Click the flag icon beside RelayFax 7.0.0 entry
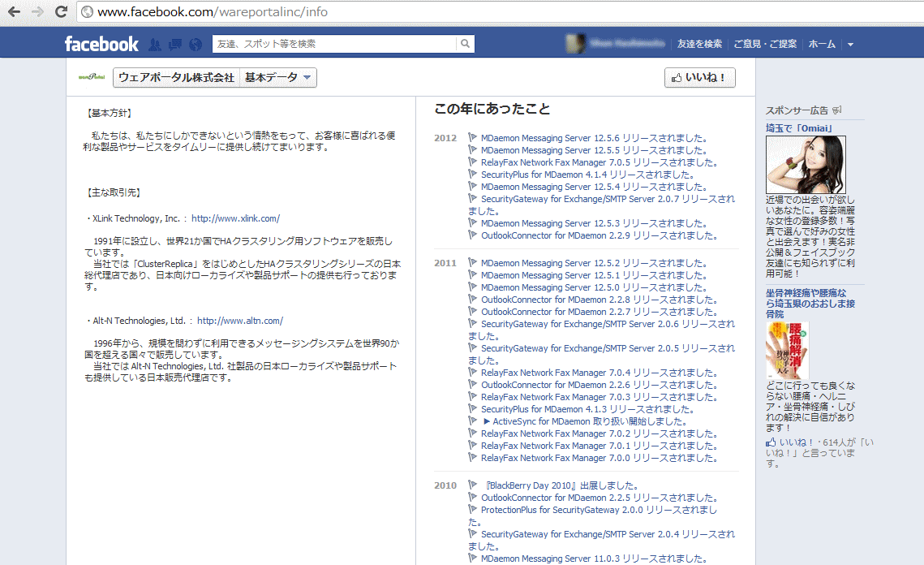924x565 pixels. pos(473,457)
